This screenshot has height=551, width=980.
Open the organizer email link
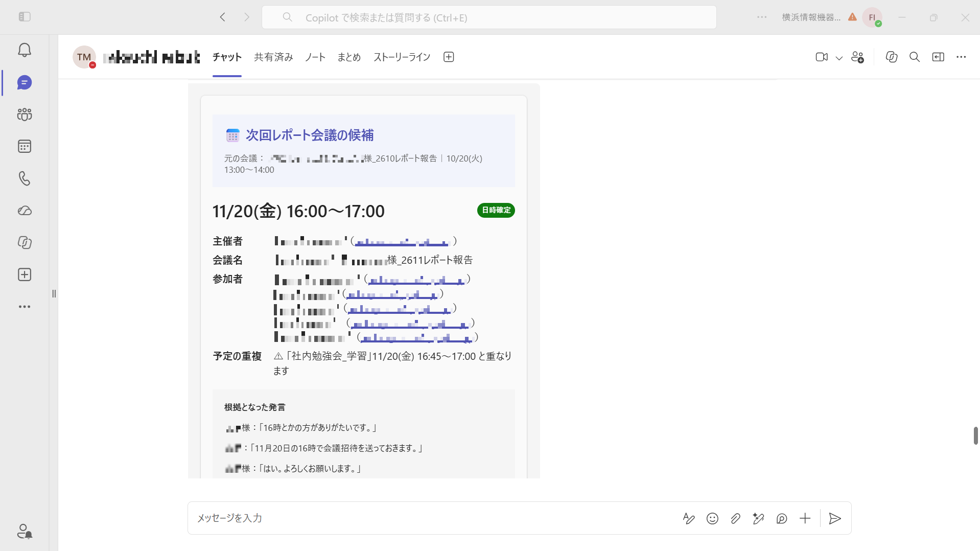click(x=402, y=242)
